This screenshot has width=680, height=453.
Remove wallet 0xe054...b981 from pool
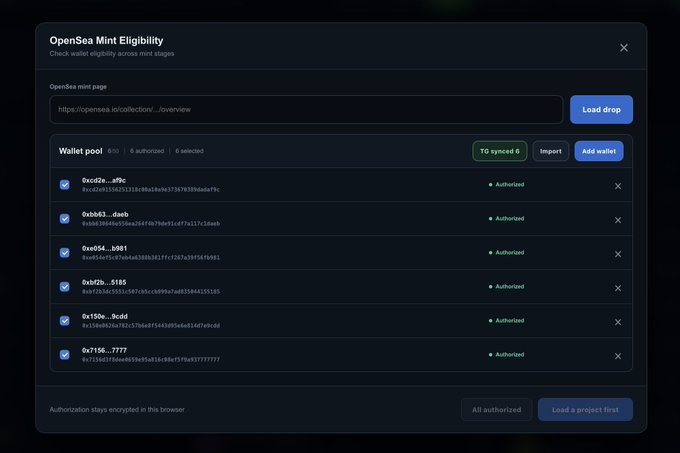click(x=618, y=254)
